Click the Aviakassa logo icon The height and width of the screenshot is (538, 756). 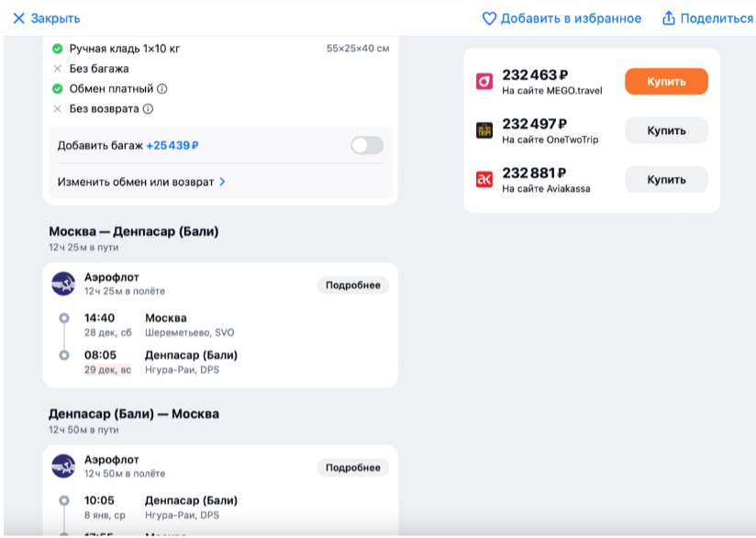point(484,180)
